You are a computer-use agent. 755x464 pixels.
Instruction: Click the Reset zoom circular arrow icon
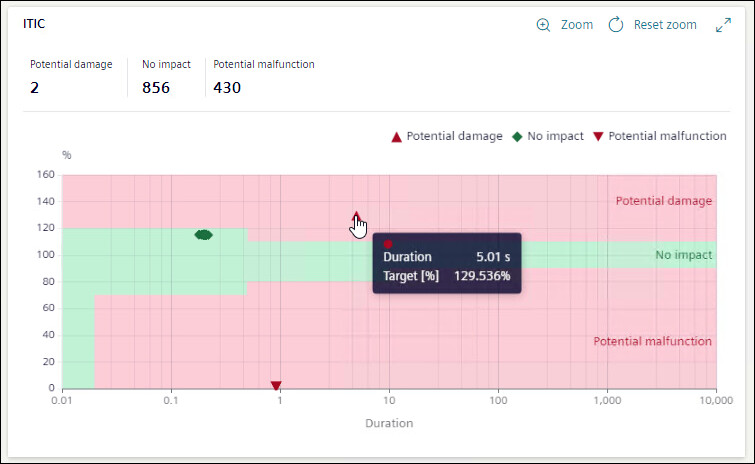[x=616, y=25]
